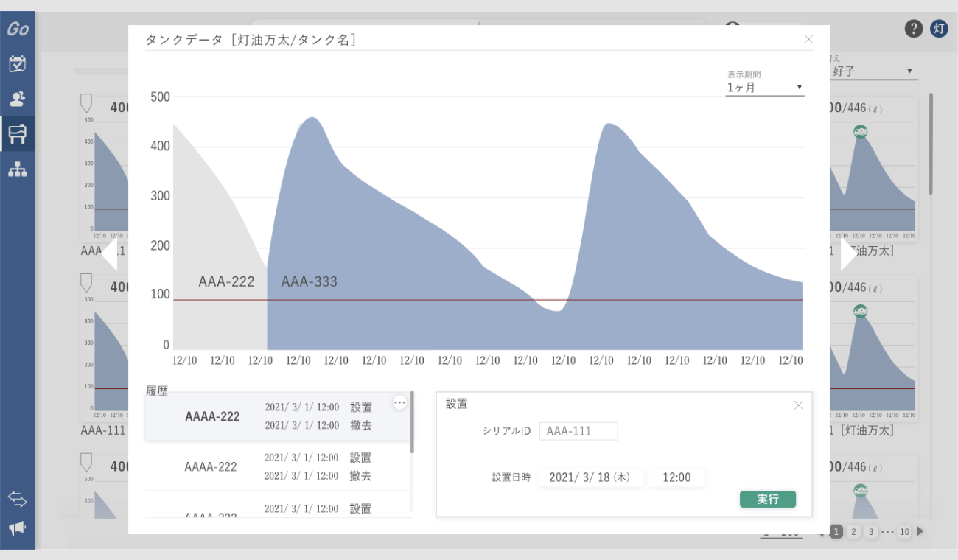The height and width of the screenshot is (560, 958).
Task: Open the calendar checklist sidebar icon
Action: [x=18, y=63]
